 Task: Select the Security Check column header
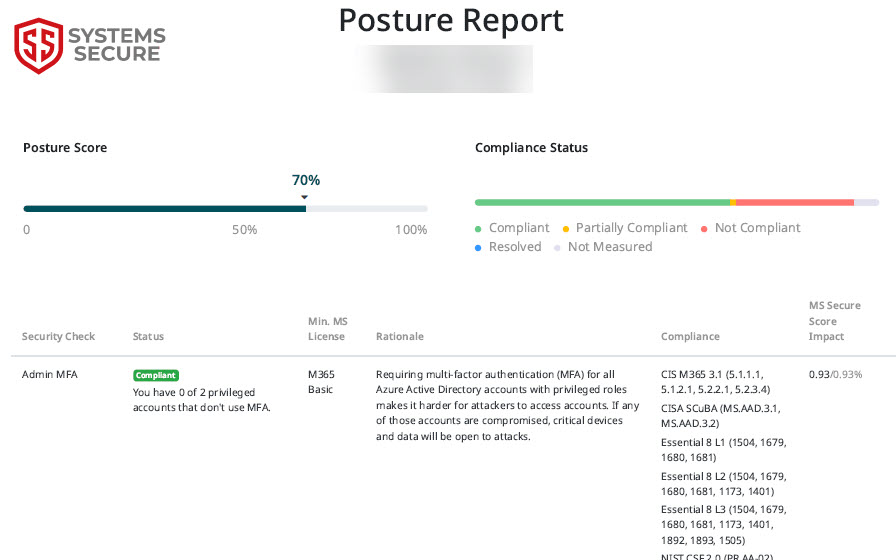58,337
